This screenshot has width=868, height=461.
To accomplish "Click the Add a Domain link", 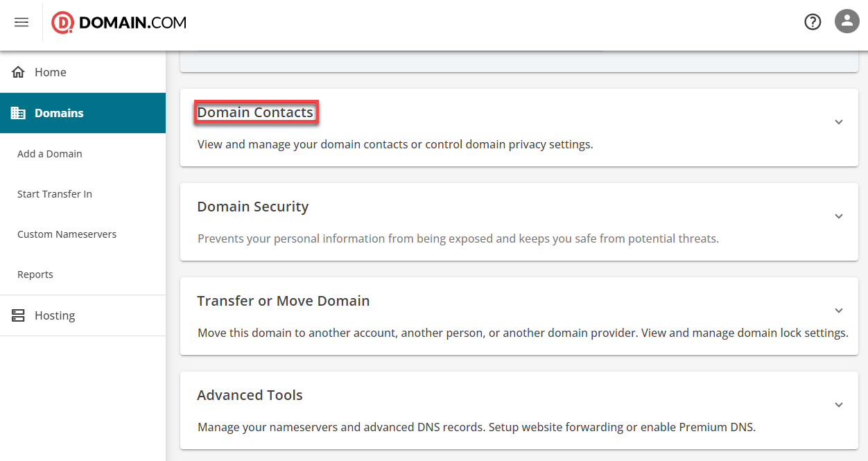I will pyautogui.click(x=50, y=154).
